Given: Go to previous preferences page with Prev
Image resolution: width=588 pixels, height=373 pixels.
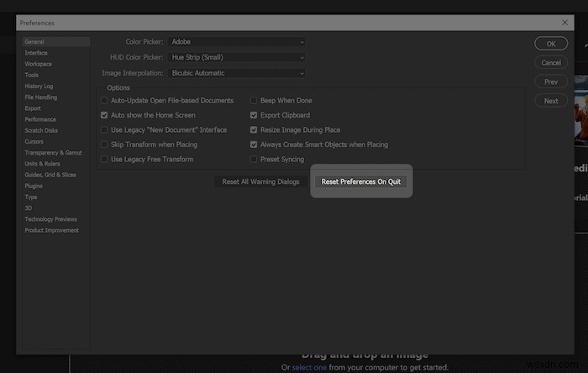Looking at the screenshot, I should point(551,81).
